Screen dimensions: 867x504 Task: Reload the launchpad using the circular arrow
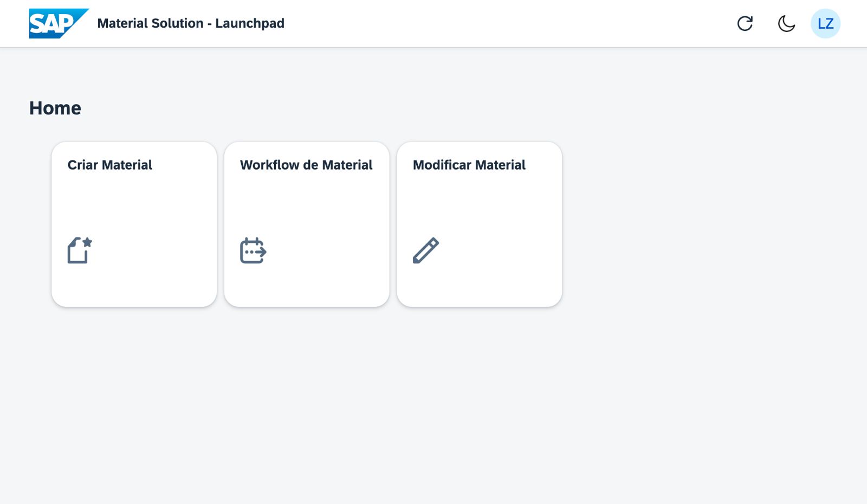coord(745,23)
